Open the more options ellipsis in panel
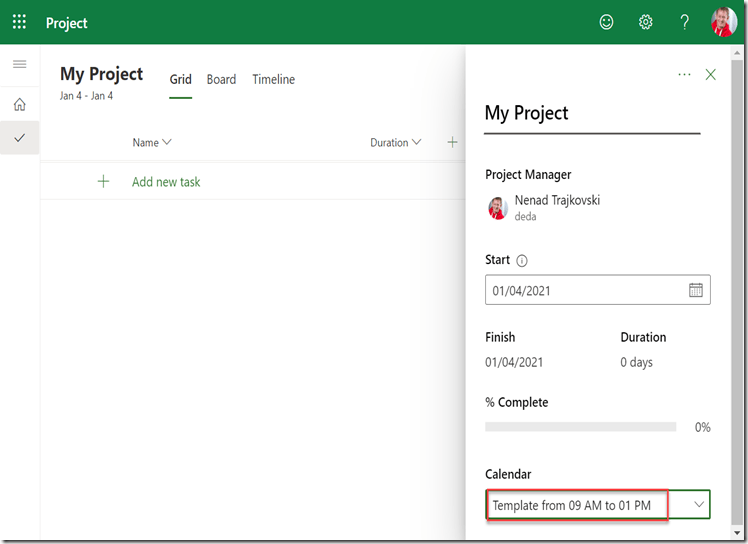The width and height of the screenshot is (748, 544). point(684,74)
